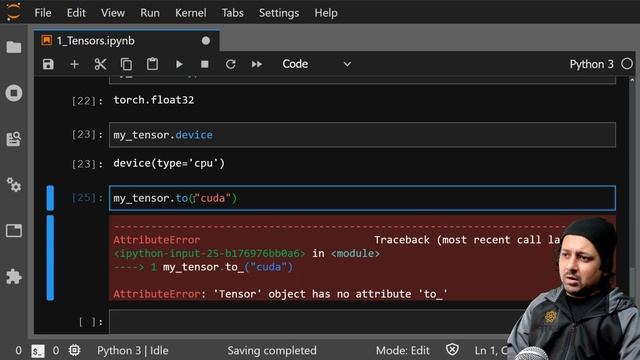Copy selected cells icon
Screen dimensions: 640x360
(127, 64)
